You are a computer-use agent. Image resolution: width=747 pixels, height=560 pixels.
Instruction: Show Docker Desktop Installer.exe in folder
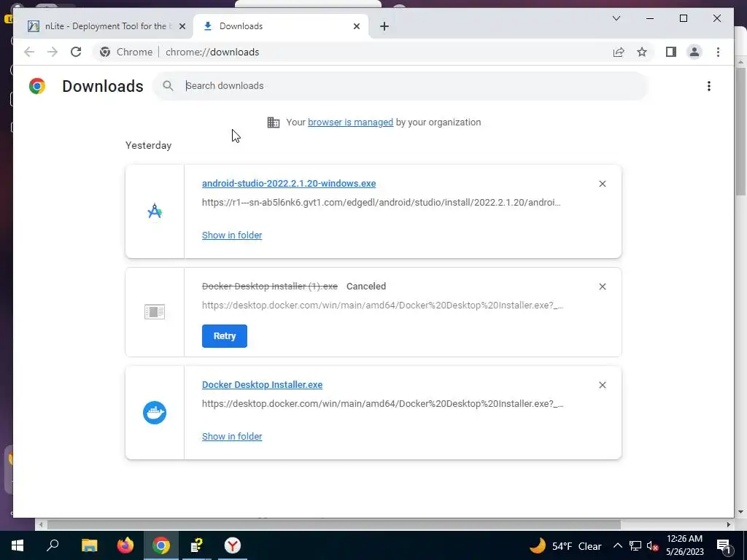tap(232, 437)
